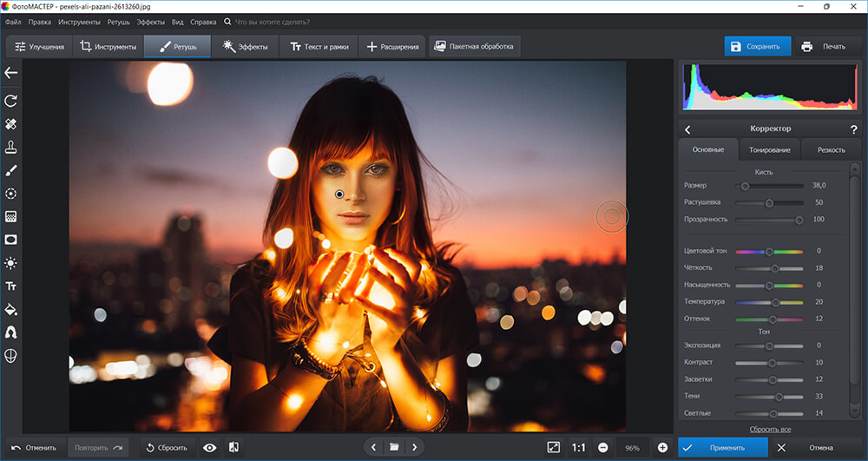Click the search magnifier icon in menu bar
The width and height of the screenshot is (868, 461).
coord(227,22)
